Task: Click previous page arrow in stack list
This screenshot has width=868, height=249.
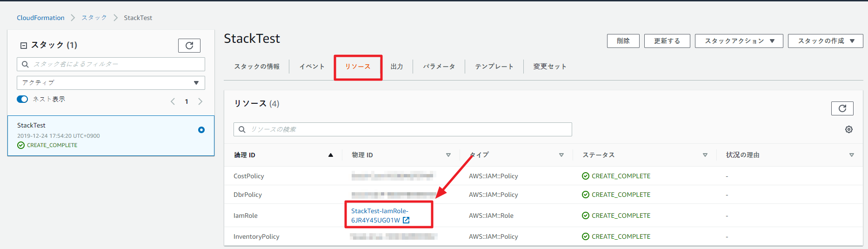Action: (x=173, y=101)
